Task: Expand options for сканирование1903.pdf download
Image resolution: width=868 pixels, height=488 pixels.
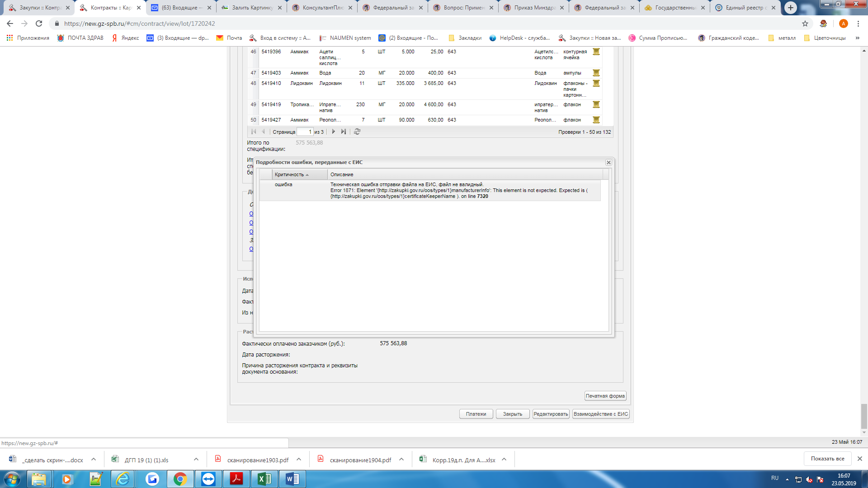Action: (299, 460)
